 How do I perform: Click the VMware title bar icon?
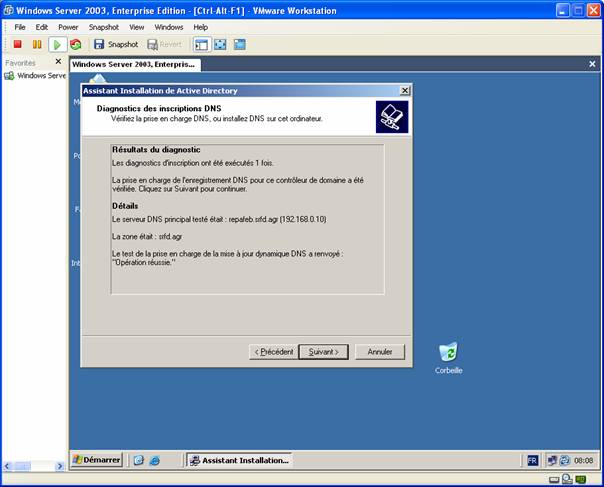click(x=8, y=10)
